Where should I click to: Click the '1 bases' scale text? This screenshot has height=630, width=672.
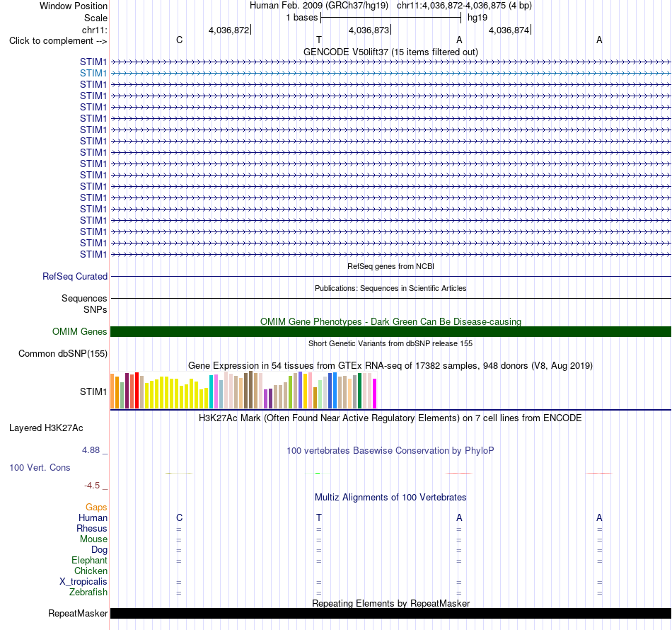(302, 18)
